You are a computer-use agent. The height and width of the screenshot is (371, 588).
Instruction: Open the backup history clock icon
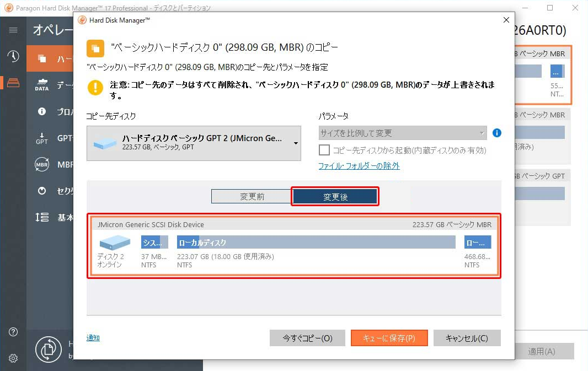(13, 56)
